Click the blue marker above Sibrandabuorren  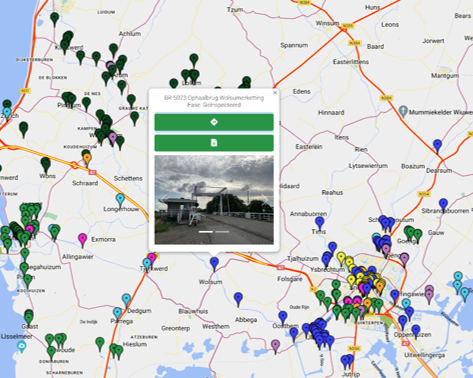[443, 205]
